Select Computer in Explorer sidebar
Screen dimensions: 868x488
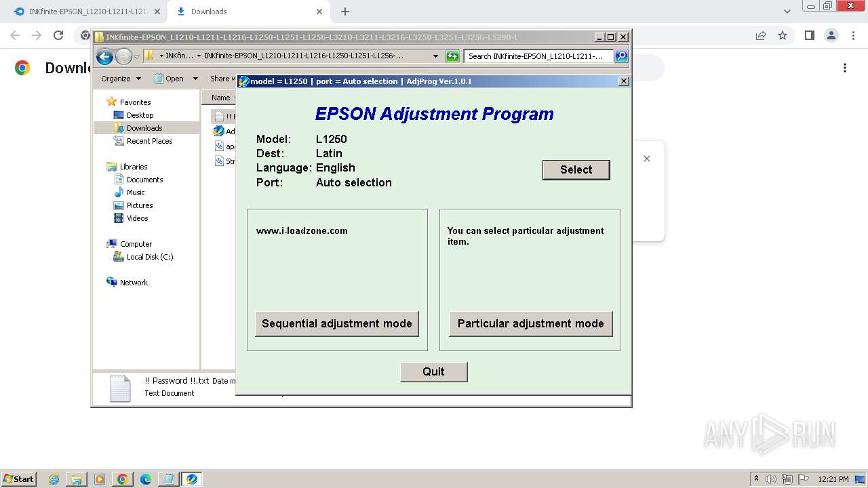(136, 244)
